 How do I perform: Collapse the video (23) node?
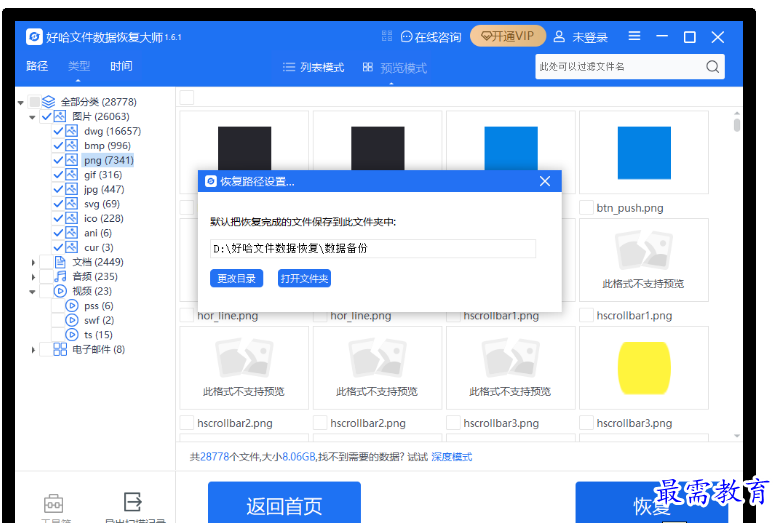(x=32, y=292)
